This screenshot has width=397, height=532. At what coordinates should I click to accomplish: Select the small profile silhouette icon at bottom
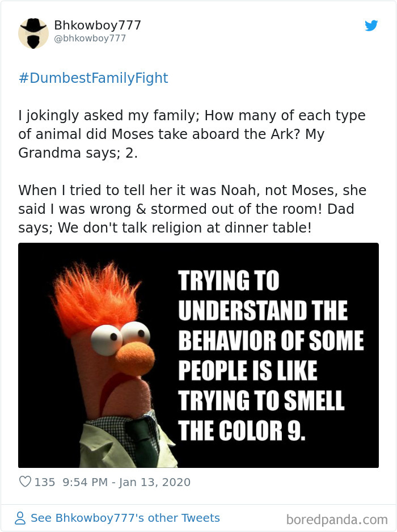pyautogui.click(x=20, y=518)
